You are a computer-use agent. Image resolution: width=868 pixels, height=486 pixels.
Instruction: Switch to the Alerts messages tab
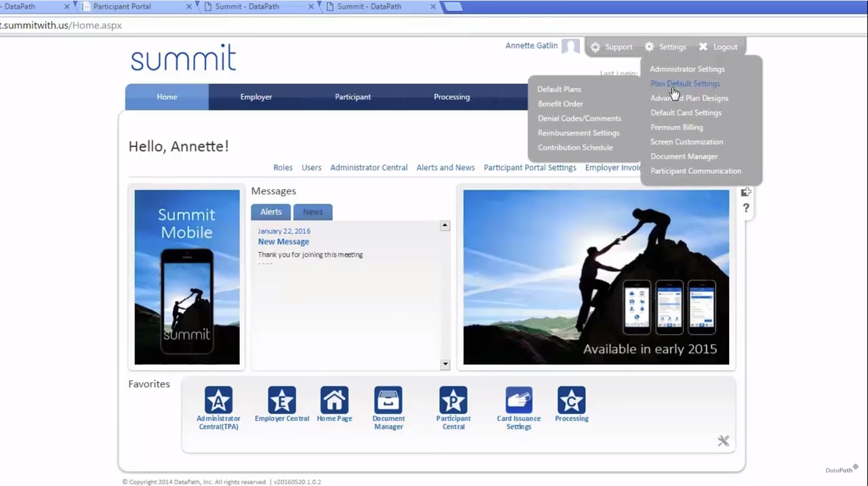(271, 212)
